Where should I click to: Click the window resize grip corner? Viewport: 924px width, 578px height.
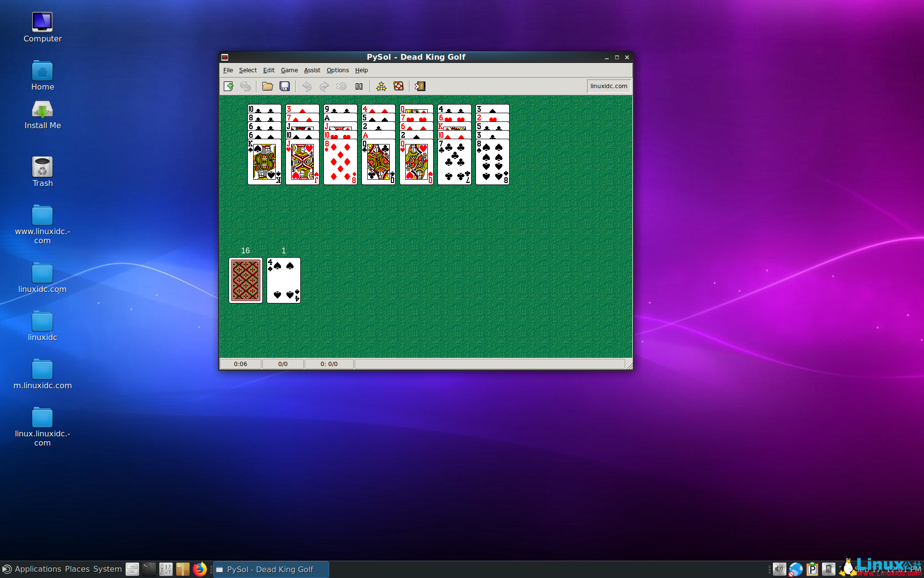[x=629, y=366]
